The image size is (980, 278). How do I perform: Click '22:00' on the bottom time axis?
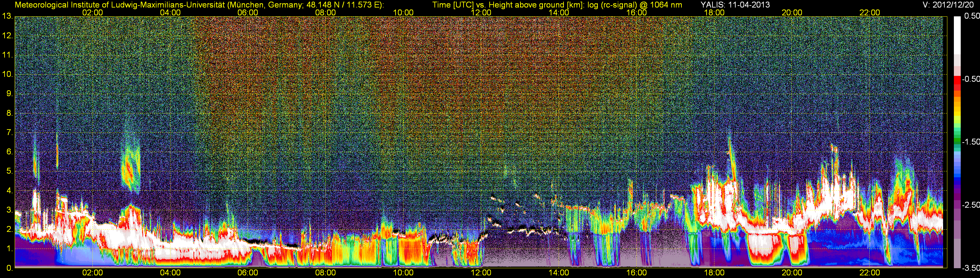(870, 273)
